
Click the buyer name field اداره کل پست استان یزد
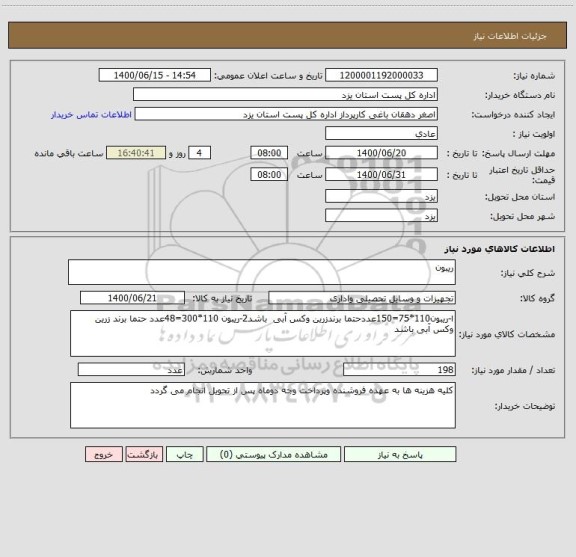[285, 95]
